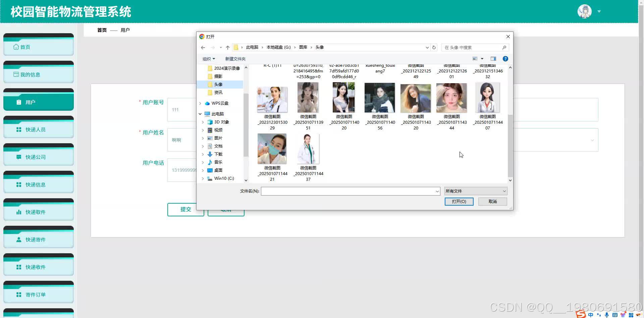Select the 3D 对象 folder
Viewport: 644px width, 318px height.
tap(218, 122)
